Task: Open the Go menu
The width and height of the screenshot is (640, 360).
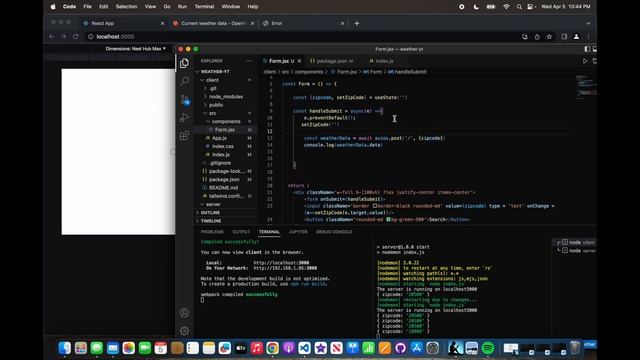Action: (x=167, y=7)
